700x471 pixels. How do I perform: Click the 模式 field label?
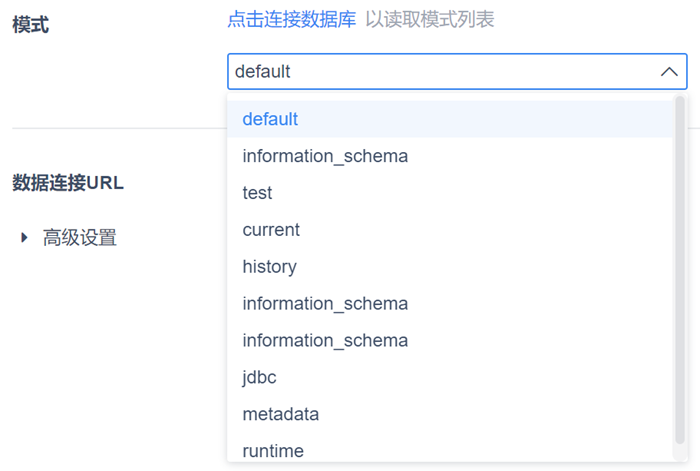pos(31,25)
